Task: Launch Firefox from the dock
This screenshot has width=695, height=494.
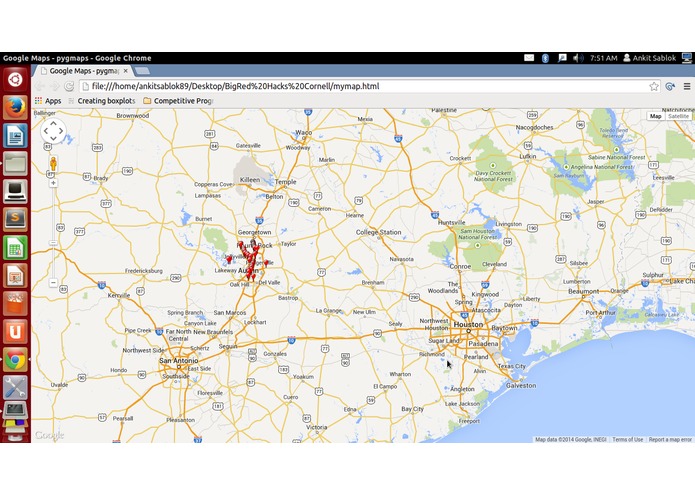Action: click(x=15, y=107)
